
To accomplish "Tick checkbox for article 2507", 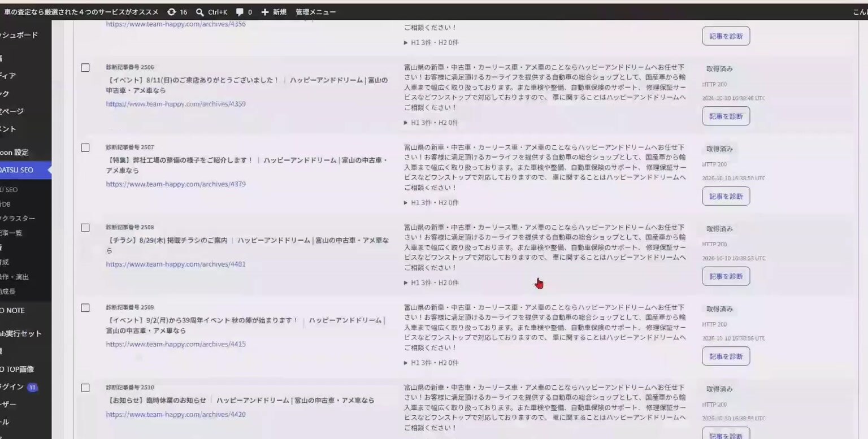I will [x=85, y=147].
